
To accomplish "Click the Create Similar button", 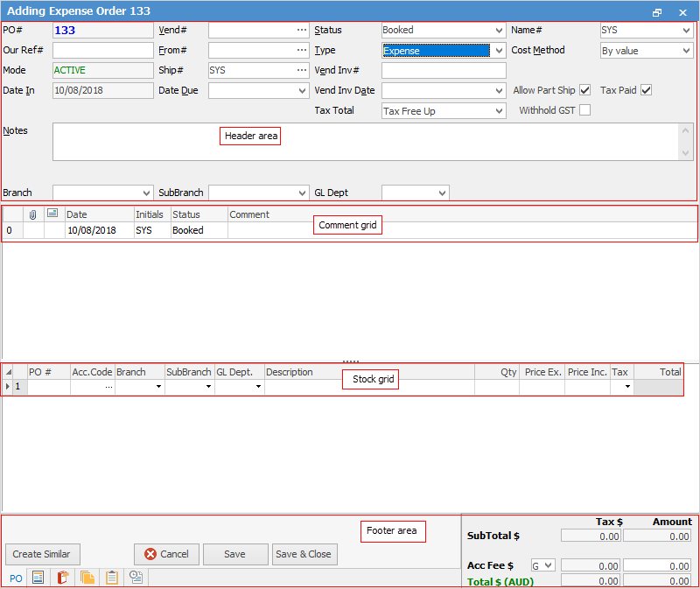I will 42,554.
